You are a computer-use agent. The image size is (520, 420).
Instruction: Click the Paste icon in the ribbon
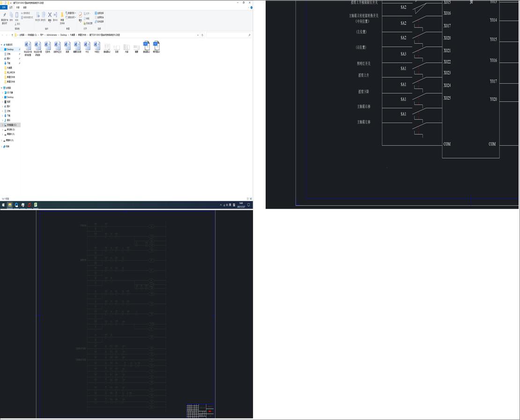(16, 15)
